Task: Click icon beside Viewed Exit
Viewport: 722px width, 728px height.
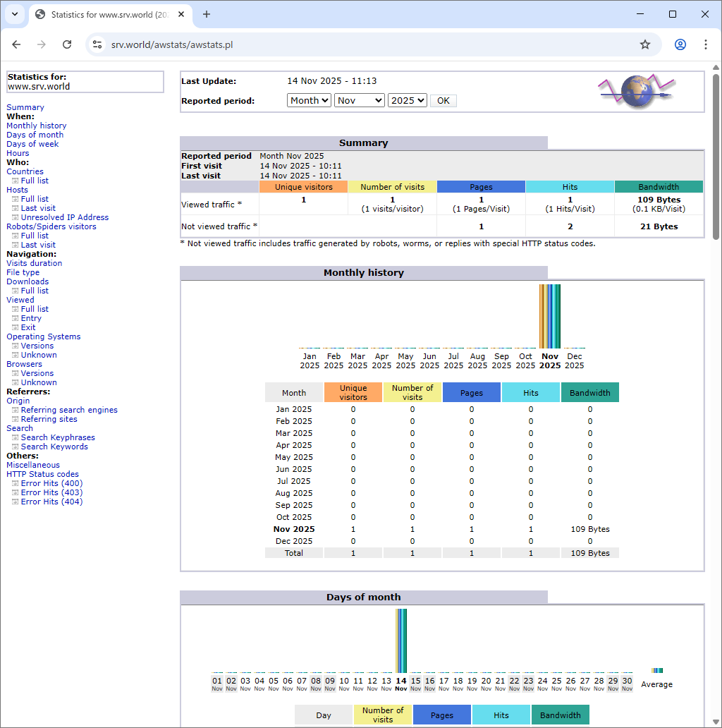Action: (16, 327)
